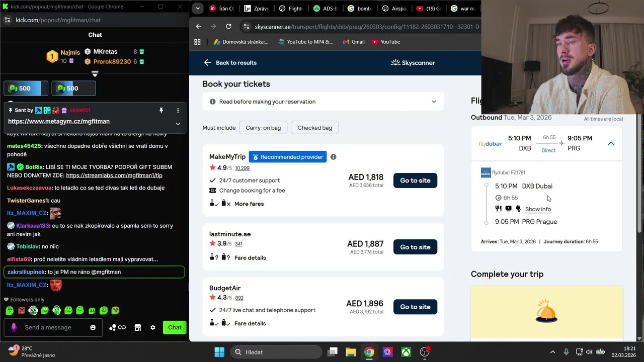
Task: Open Xbox app from taskbar
Action: click(406, 352)
